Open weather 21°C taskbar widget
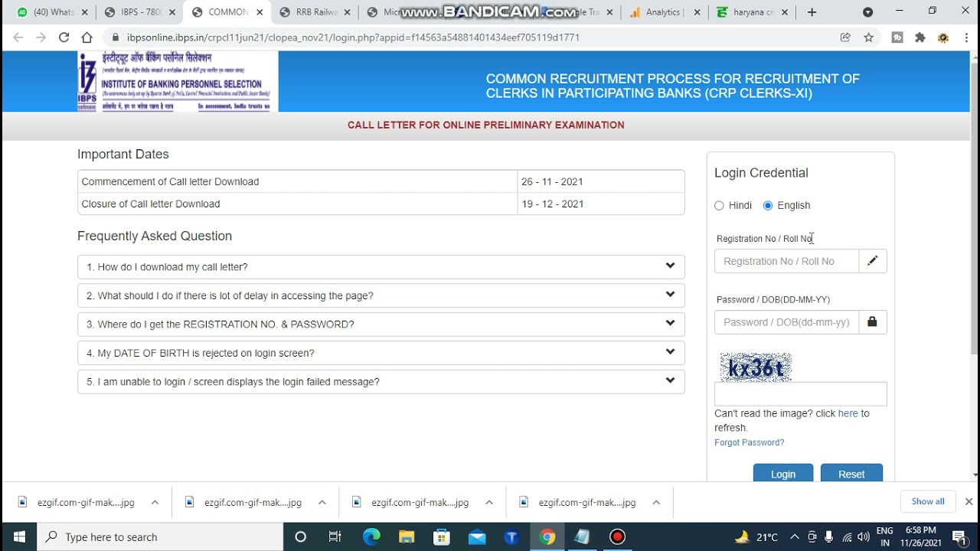Screen dimensions: 980x551 pyautogui.click(x=756, y=536)
